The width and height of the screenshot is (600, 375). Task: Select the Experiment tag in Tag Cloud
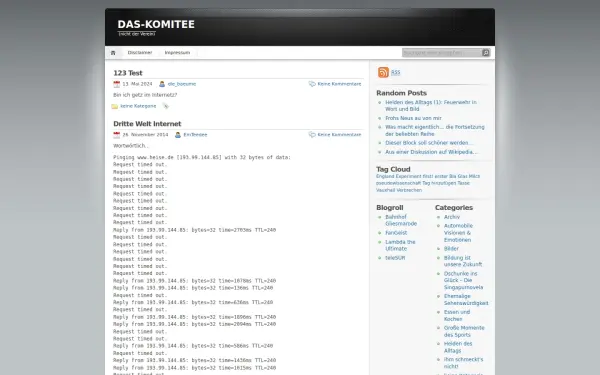pos(408,176)
